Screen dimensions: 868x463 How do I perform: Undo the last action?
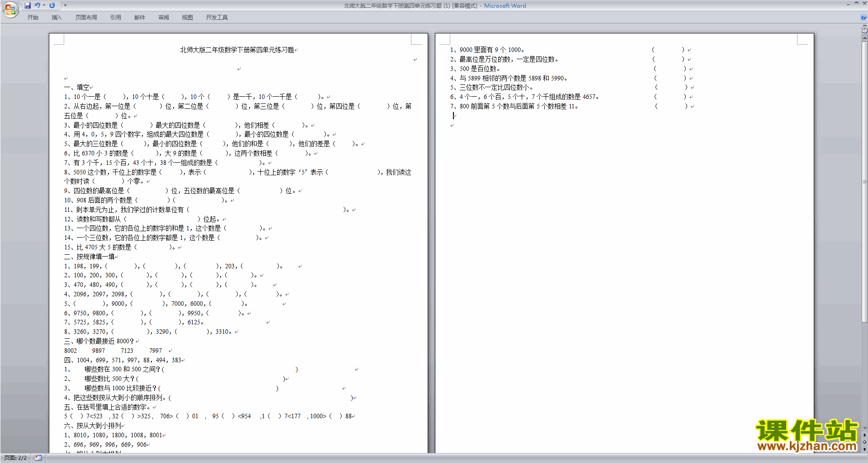[38, 5]
